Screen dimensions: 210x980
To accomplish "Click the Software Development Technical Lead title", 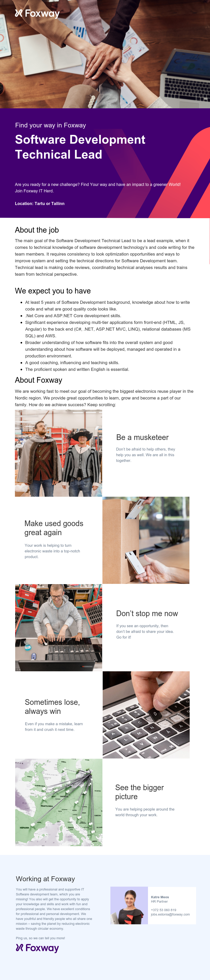I will coord(80,147).
